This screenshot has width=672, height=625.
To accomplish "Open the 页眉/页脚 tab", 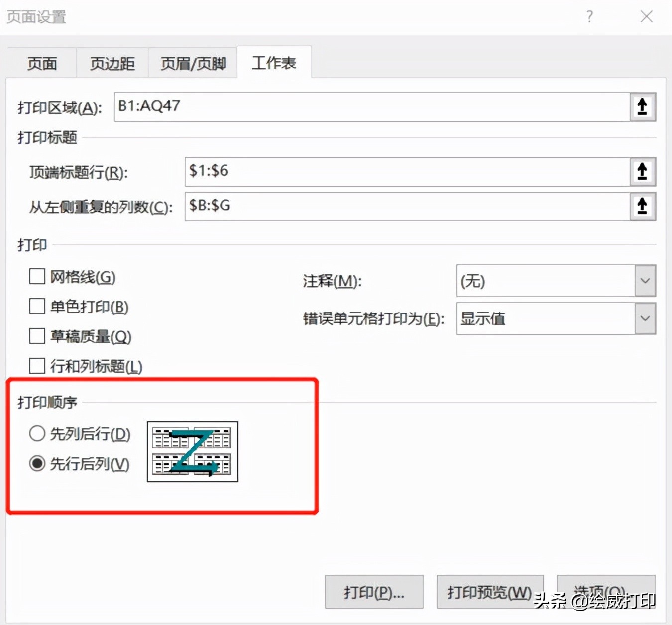I will [x=193, y=63].
